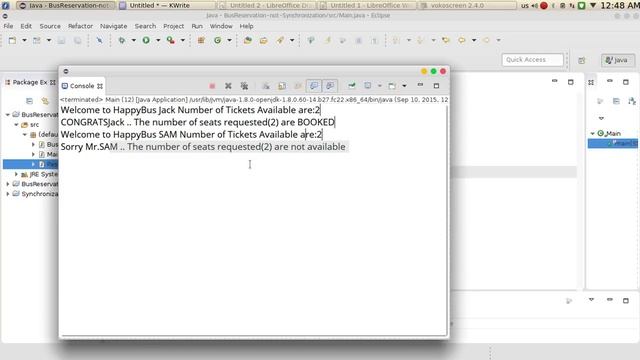Open the File menu
The image size is (640, 360).
pos(8,26)
